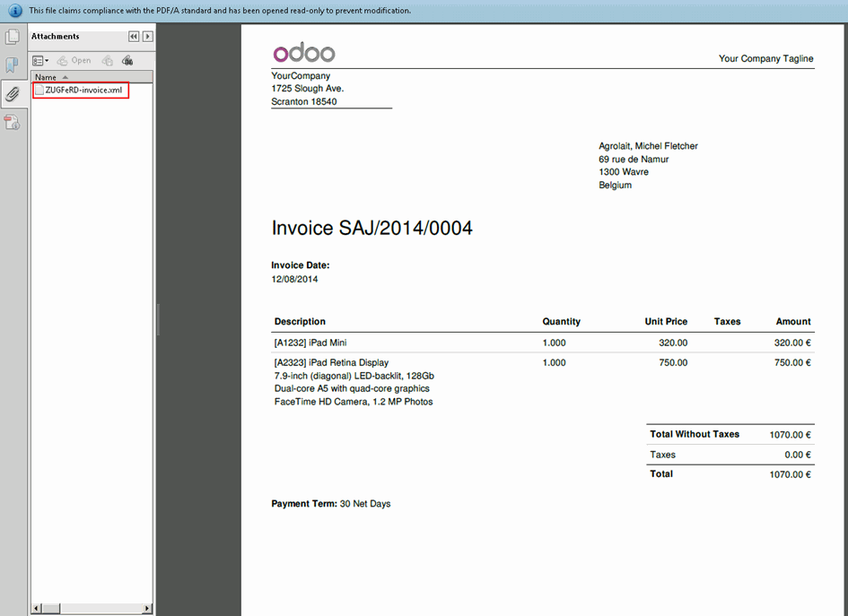Viewport: 848px width, 616px height.
Task: Click the unit price 750.00 for iPad Retina
Action: 673,362
